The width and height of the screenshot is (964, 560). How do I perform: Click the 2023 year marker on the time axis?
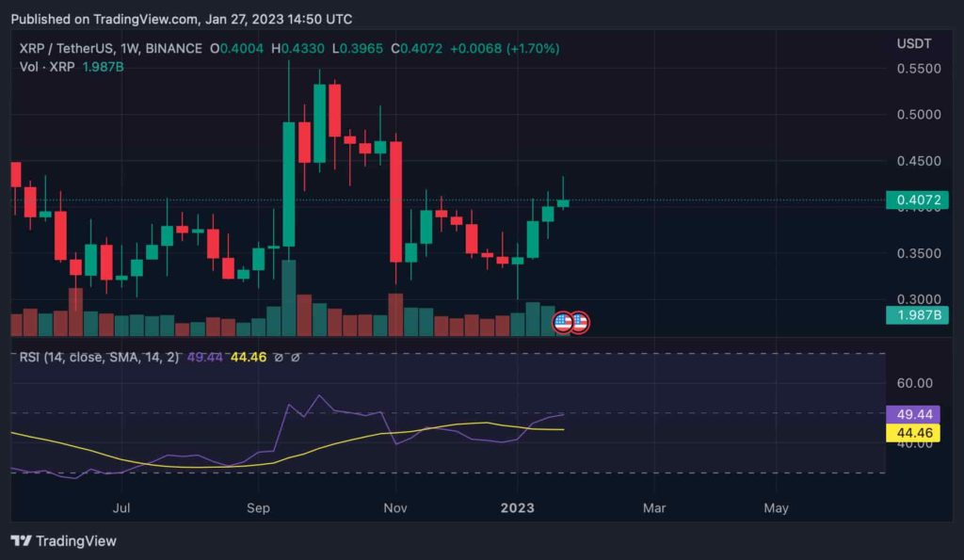[x=517, y=507]
